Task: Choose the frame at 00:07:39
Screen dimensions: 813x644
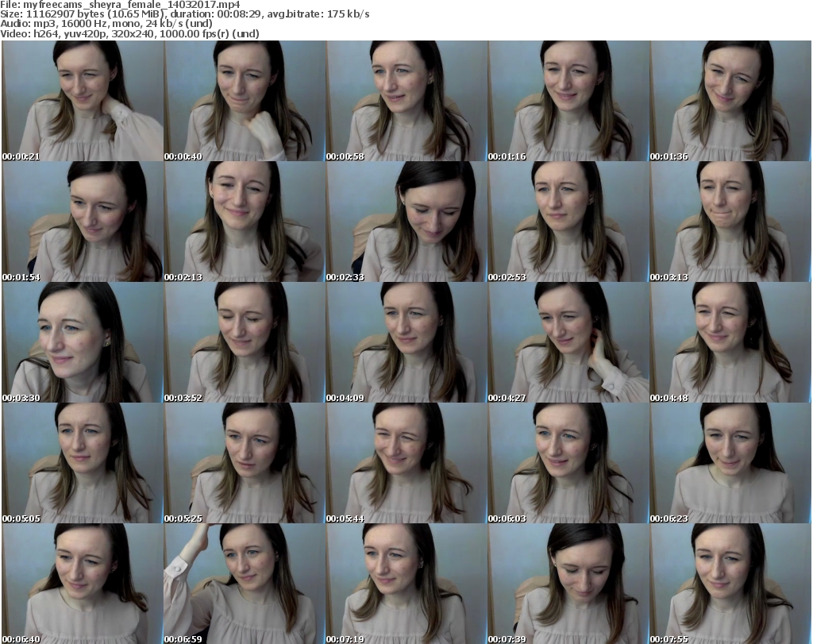Action: [x=568, y=584]
